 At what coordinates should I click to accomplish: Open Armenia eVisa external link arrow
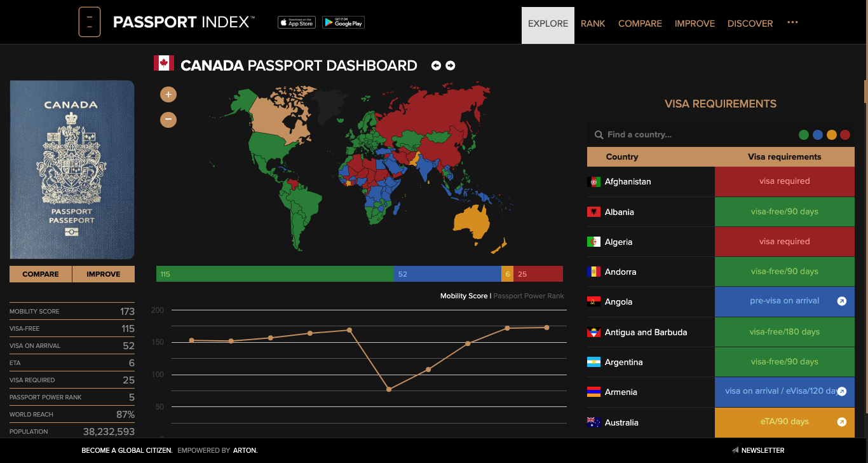pyautogui.click(x=842, y=392)
